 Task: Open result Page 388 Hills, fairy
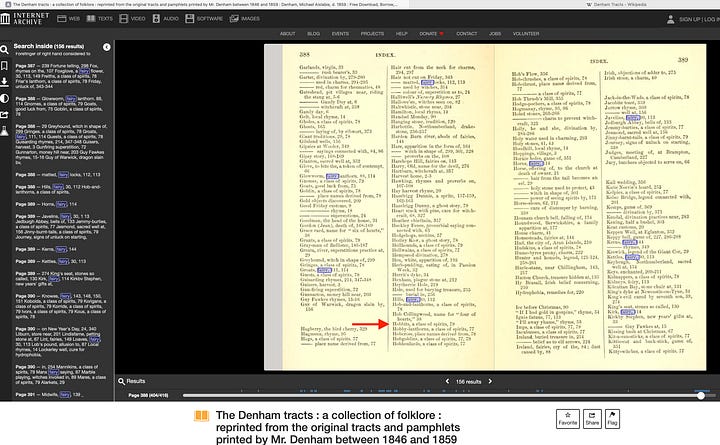pos(60,189)
